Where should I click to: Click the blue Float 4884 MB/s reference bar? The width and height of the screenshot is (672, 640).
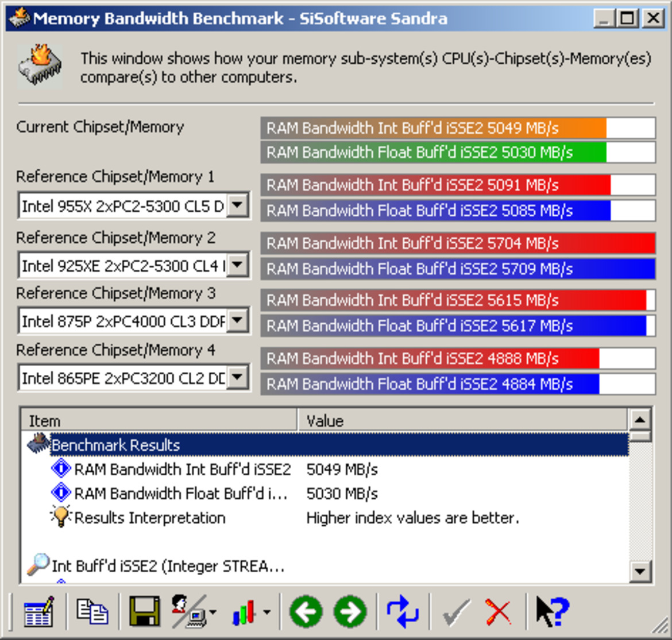point(458,384)
